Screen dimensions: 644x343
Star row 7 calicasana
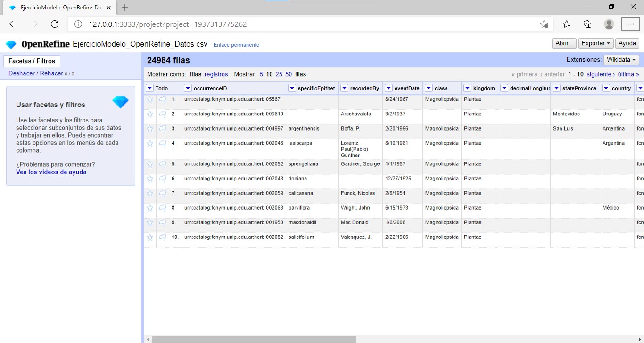[150, 193]
